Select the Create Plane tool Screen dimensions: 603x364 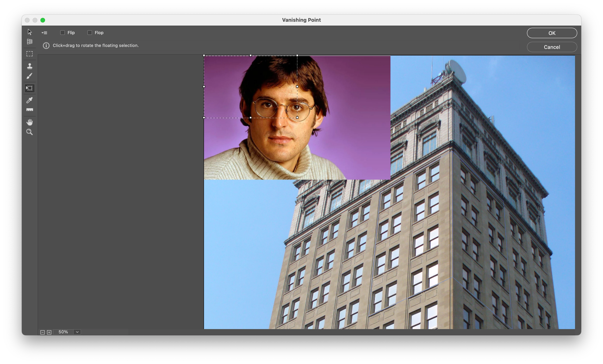point(30,42)
